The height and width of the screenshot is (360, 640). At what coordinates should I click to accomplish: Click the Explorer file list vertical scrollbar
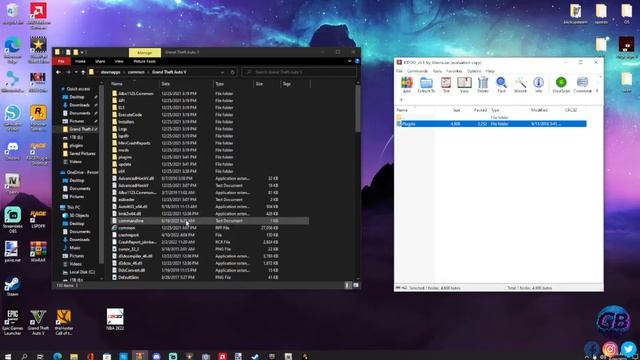(x=358, y=180)
